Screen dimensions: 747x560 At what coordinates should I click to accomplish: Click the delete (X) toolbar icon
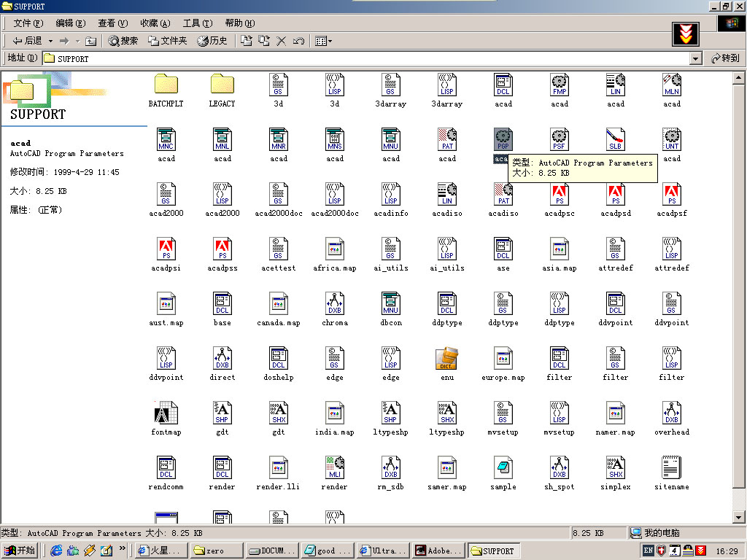click(x=281, y=41)
